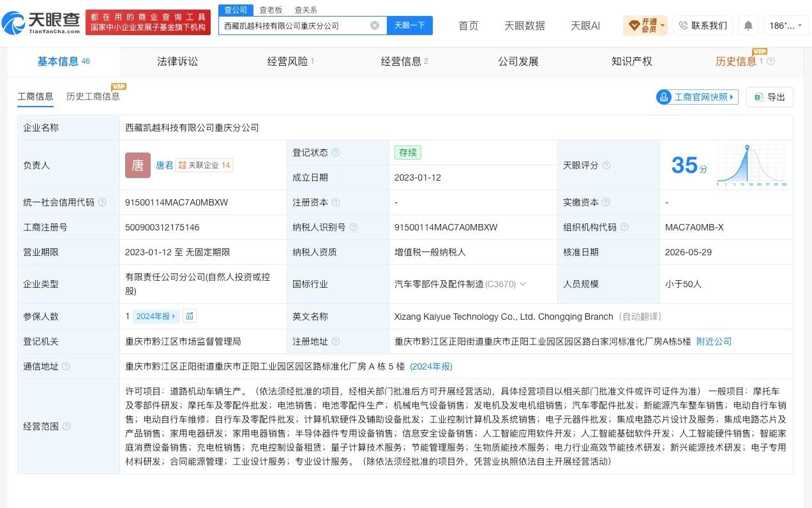Viewport: 812px width, 508px height.
Task: Open 天眼AI in top navigation
Action: 585,26
